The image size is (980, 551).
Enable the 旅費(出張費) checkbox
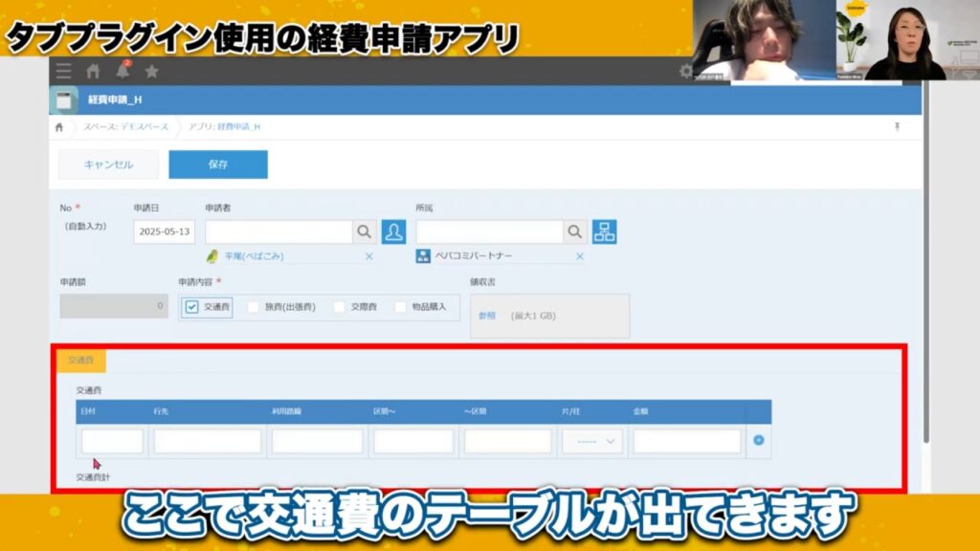(x=251, y=308)
